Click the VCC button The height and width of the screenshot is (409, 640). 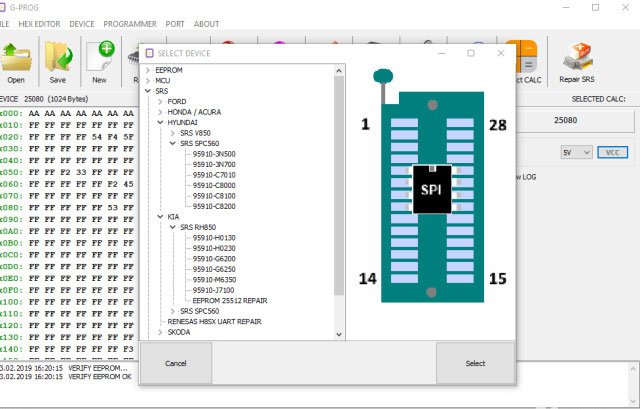tap(613, 153)
